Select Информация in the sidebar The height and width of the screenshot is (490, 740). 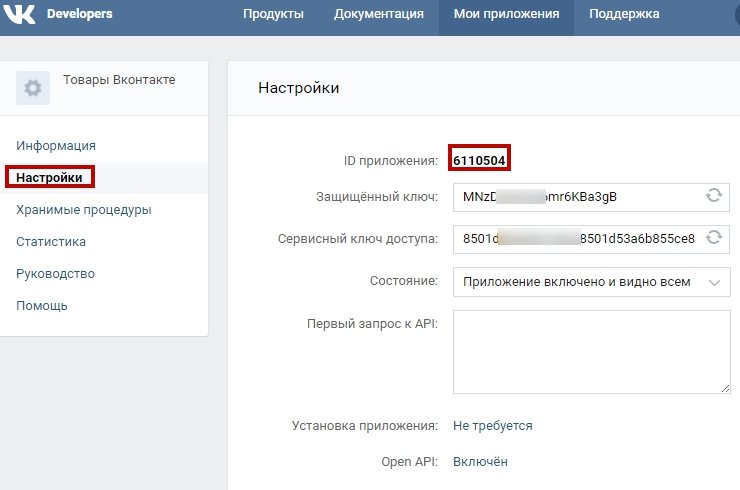(x=56, y=146)
